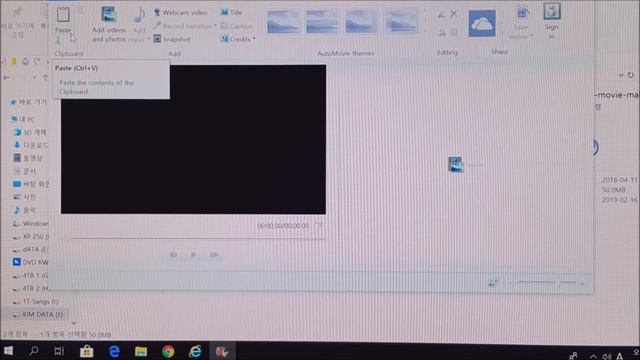Click the Paste clipboard icon

pyautogui.click(x=63, y=15)
